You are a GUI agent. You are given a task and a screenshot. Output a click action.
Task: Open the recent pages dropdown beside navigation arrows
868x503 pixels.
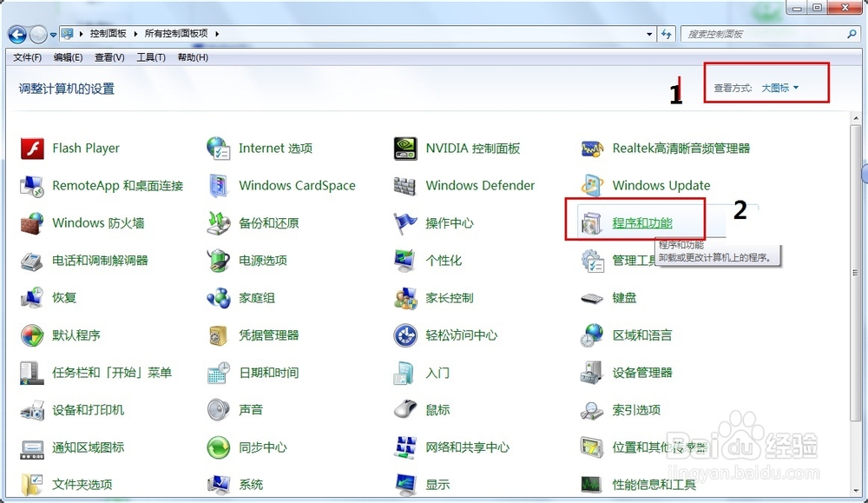pyautogui.click(x=53, y=34)
